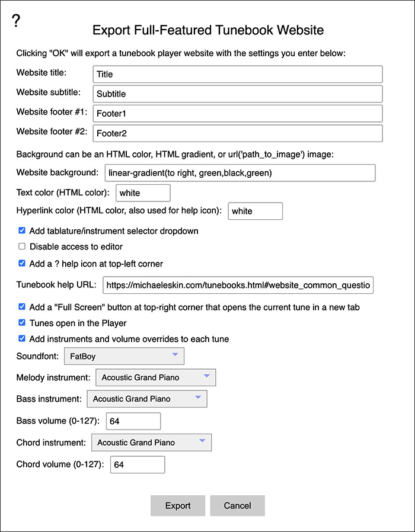The width and height of the screenshot is (415, 532).
Task: Expand the Melody instrument dropdown
Action: pyautogui.click(x=156, y=377)
